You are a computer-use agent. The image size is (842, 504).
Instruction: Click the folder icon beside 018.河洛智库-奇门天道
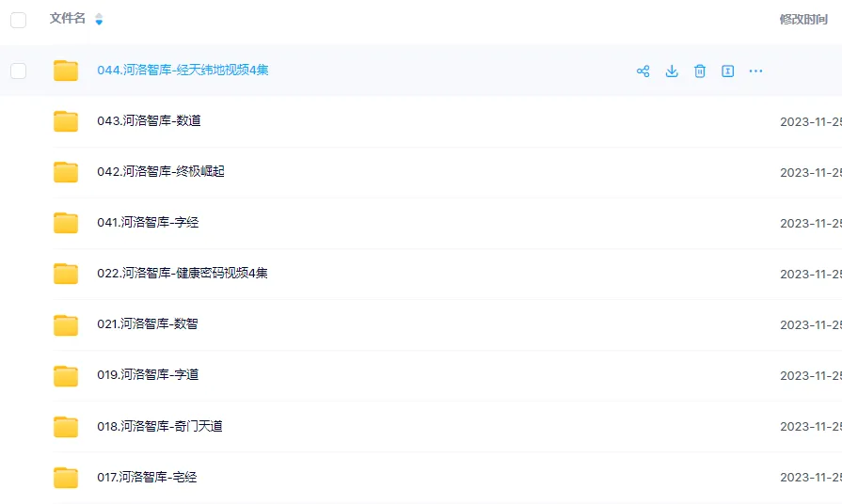(x=66, y=427)
